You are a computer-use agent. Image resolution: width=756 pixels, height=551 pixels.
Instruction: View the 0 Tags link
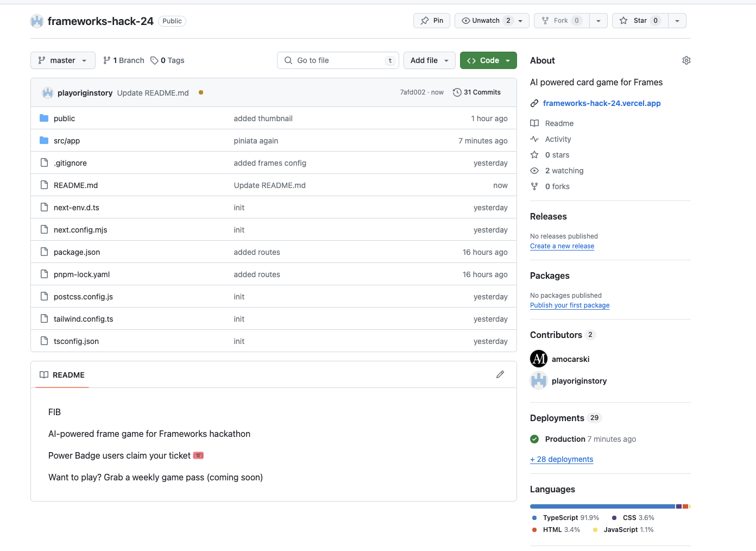pyautogui.click(x=167, y=60)
